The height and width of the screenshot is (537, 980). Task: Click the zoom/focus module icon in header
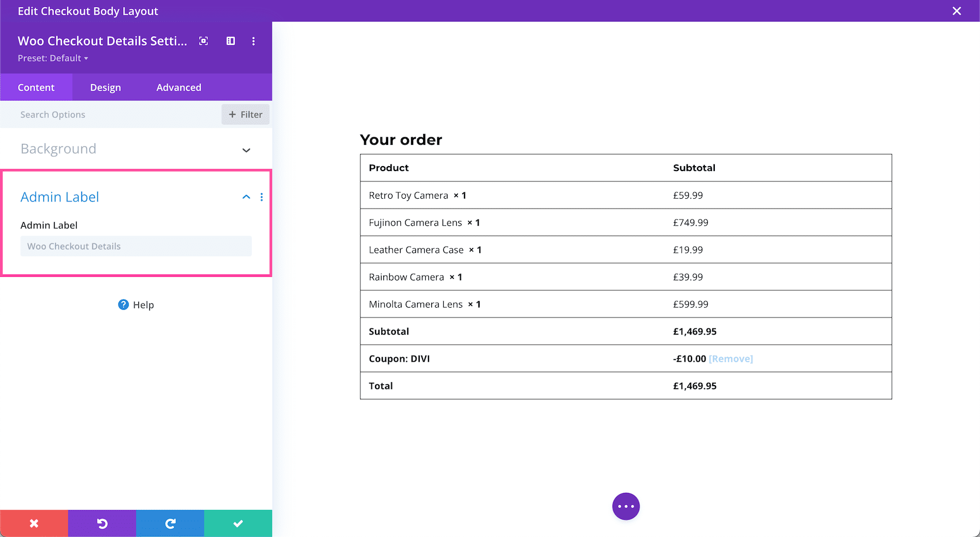(203, 40)
